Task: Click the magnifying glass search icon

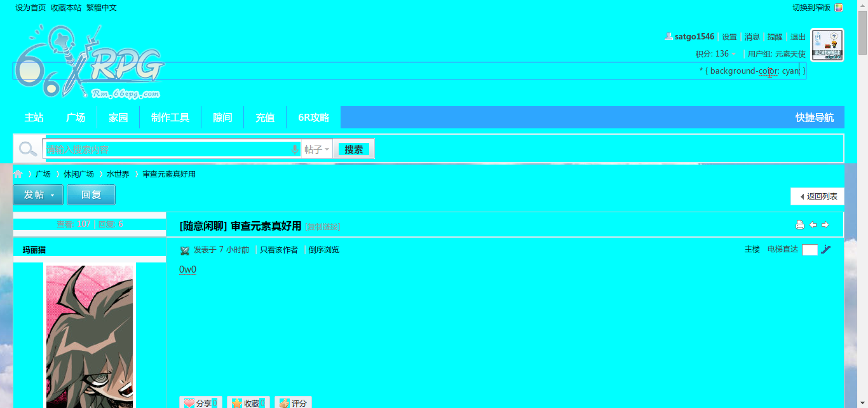Action: coord(28,149)
